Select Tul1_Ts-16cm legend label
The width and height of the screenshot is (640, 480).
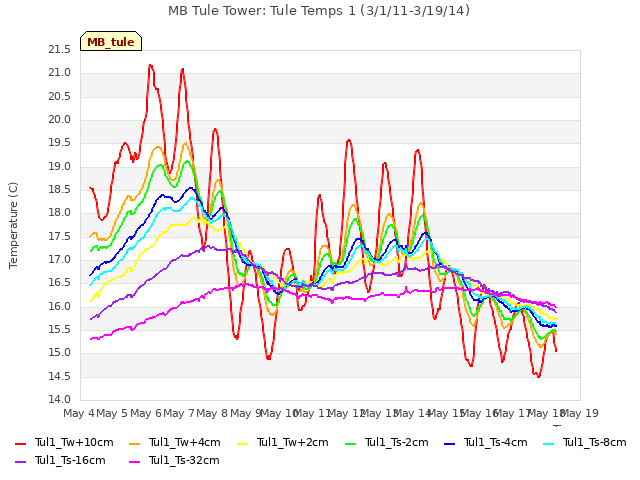70,460
